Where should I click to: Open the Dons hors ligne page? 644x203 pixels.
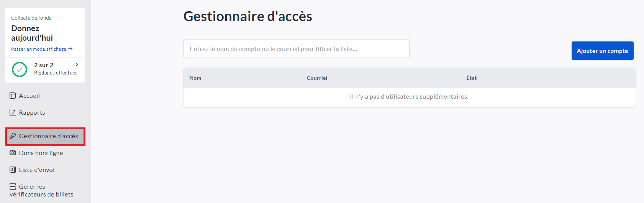pyautogui.click(x=41, y=153)
